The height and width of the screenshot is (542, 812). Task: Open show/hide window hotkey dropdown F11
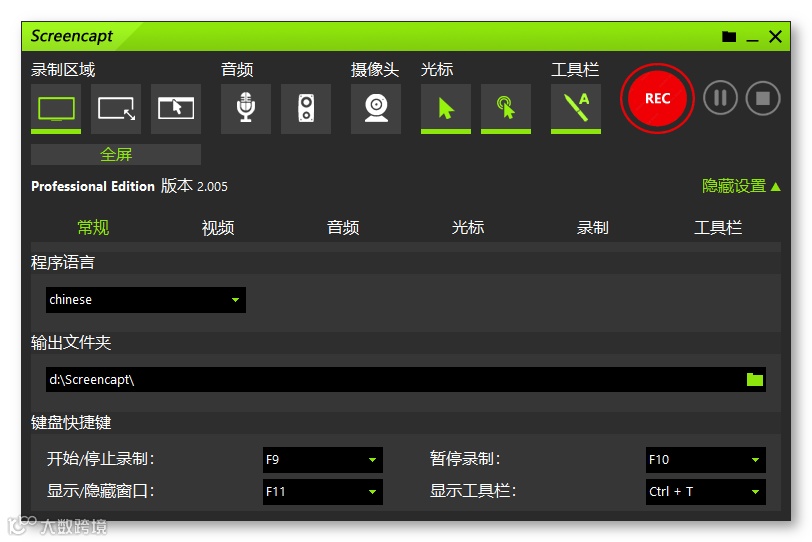[323, 492]
